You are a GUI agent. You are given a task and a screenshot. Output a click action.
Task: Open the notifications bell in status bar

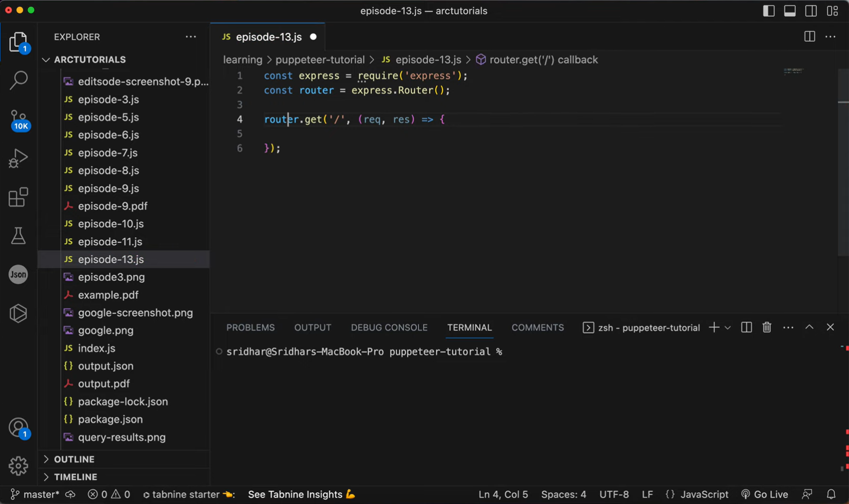831,494
